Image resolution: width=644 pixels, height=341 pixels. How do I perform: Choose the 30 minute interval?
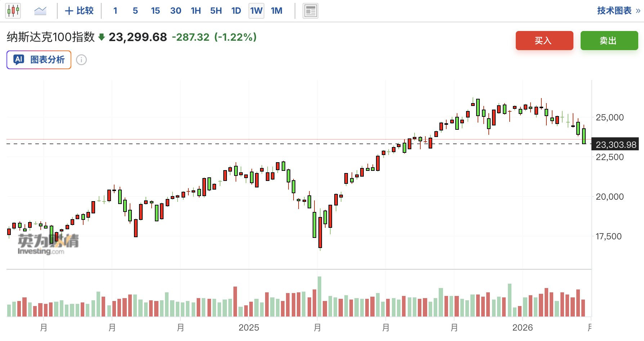pos(175,11)
